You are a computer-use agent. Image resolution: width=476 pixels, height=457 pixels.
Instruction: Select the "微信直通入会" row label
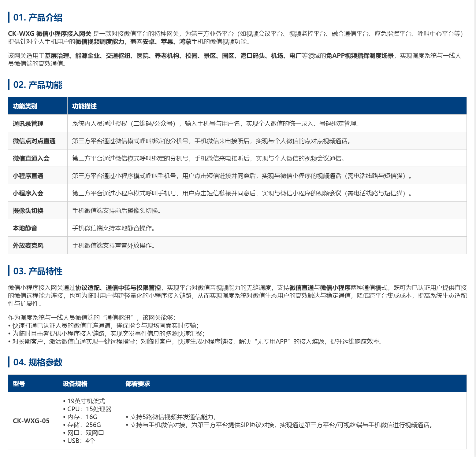(31, 158)
